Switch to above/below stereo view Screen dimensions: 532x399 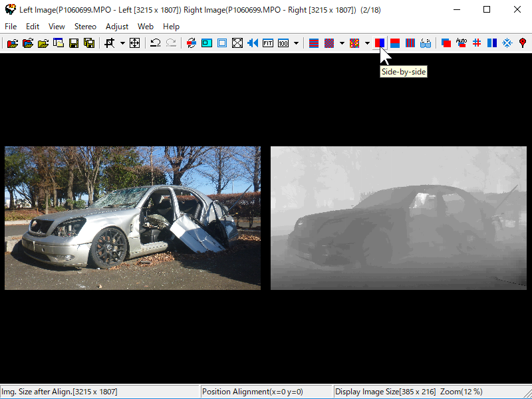[395, 43]
